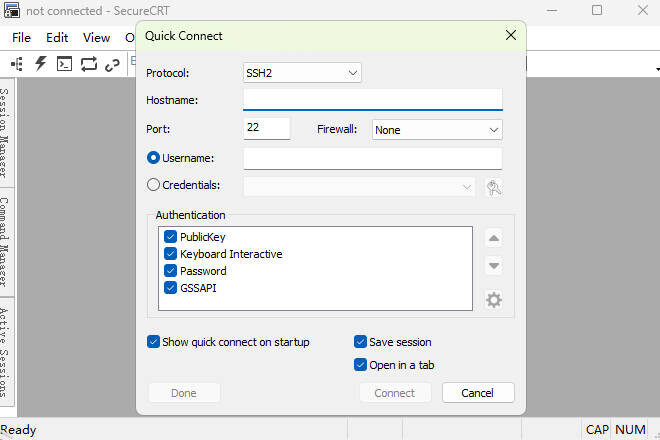Open the File menu

tap(21, 38)
